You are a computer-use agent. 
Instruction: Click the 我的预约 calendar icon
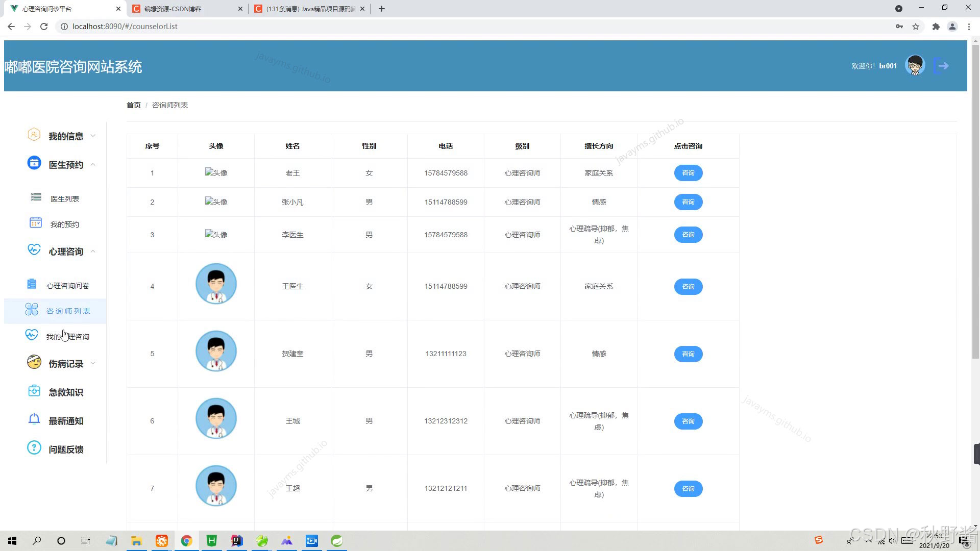tap(36, 223)
